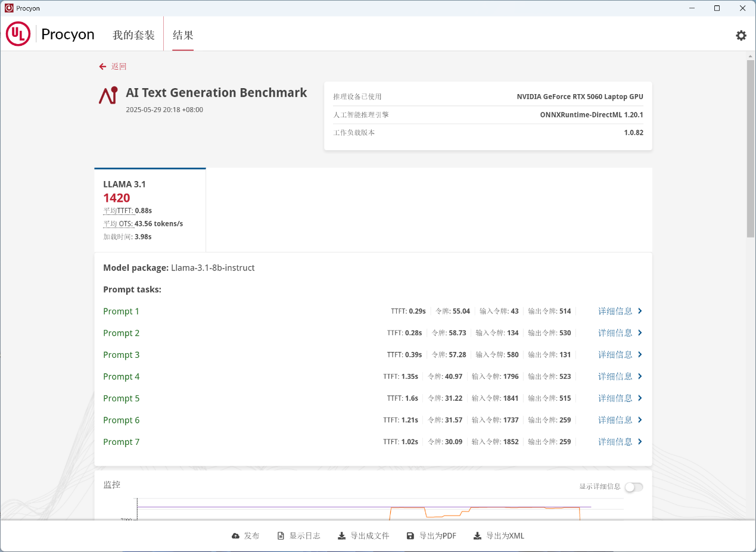Click the 导出为PDF save icon

point(410,536)
